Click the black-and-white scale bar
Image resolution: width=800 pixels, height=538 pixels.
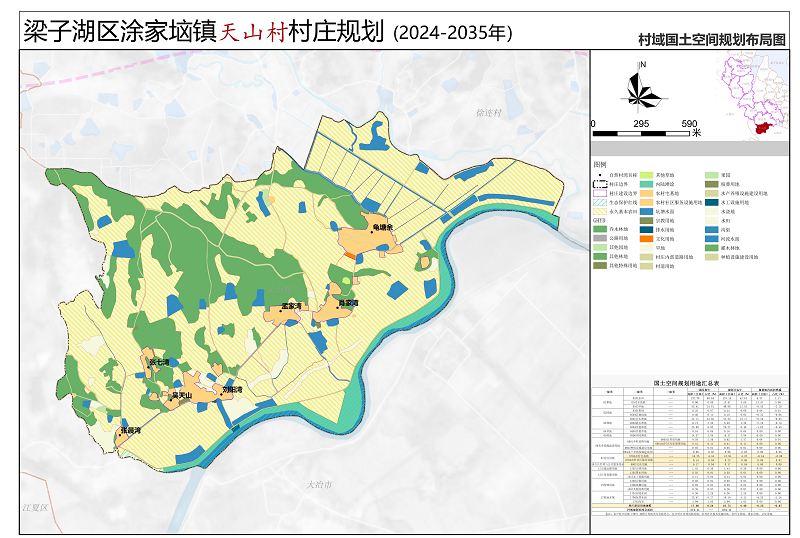pos(641,123)
